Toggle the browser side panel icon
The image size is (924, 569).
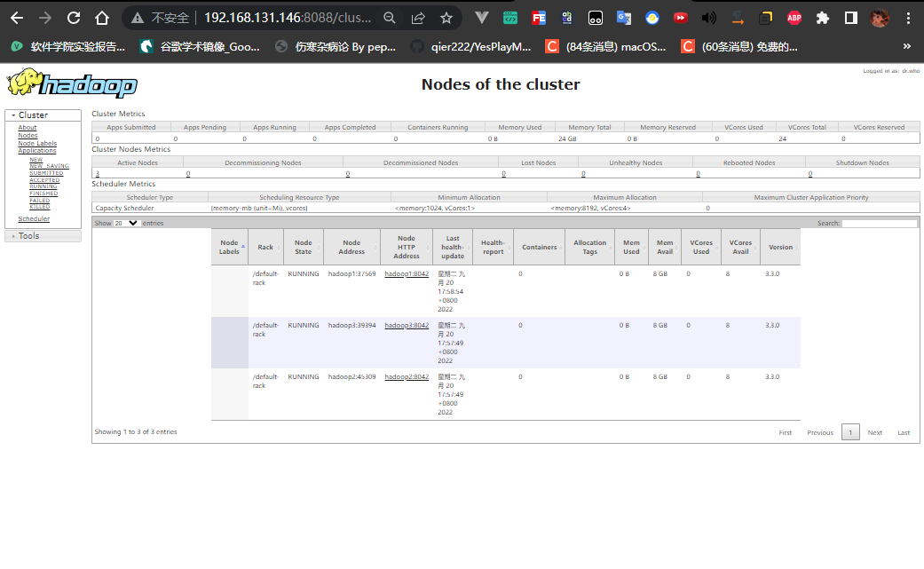(x=850, y=17)
